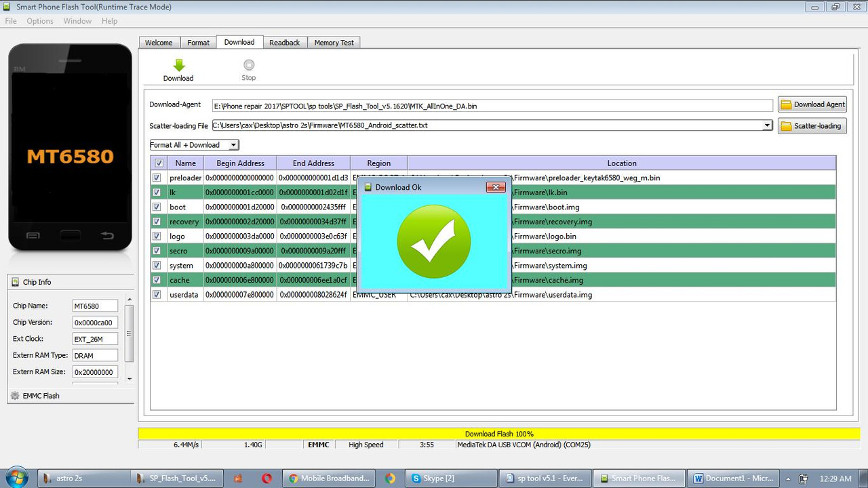This screenshot has width=868, height=488.
Task: Open the Window menu
Action: click(77, 21)
